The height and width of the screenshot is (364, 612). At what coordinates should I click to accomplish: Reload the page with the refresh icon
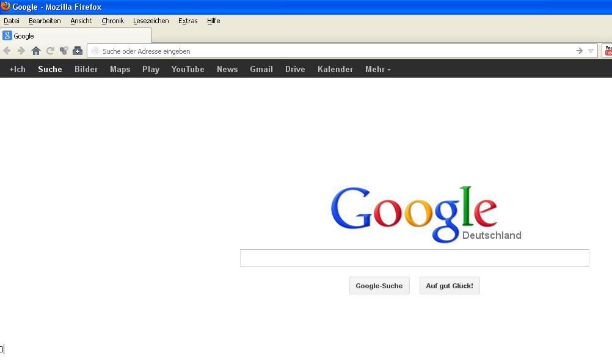(50, 51)
